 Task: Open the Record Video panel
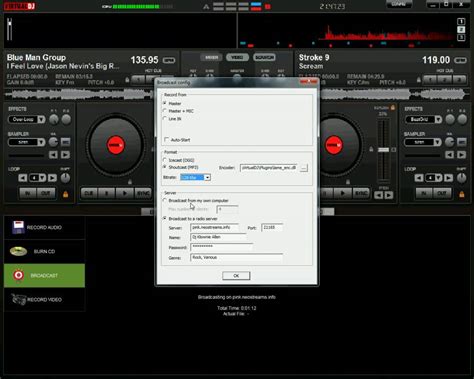[x=44, y=299]
